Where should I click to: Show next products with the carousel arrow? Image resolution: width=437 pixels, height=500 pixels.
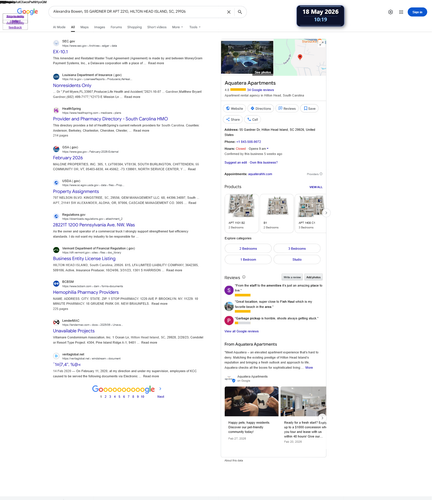coord(326,213)
